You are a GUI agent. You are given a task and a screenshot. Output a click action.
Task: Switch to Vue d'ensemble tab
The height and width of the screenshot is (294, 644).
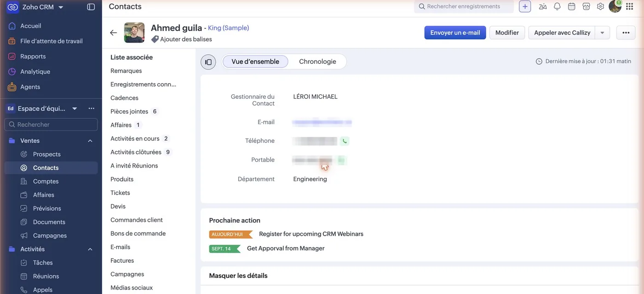tap(255, 62)
